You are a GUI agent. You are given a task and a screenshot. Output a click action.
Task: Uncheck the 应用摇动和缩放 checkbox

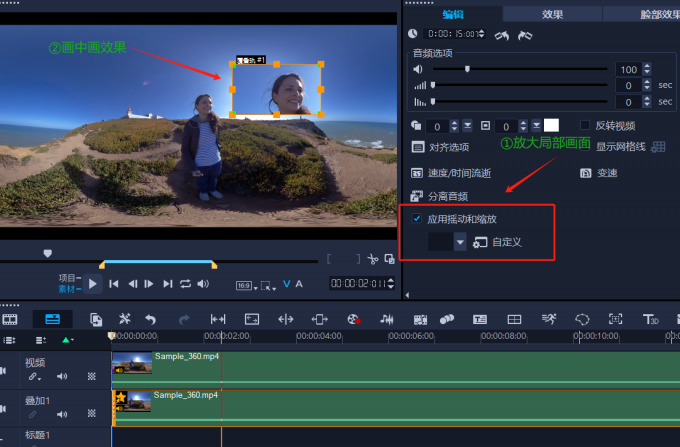pos(417,218)
